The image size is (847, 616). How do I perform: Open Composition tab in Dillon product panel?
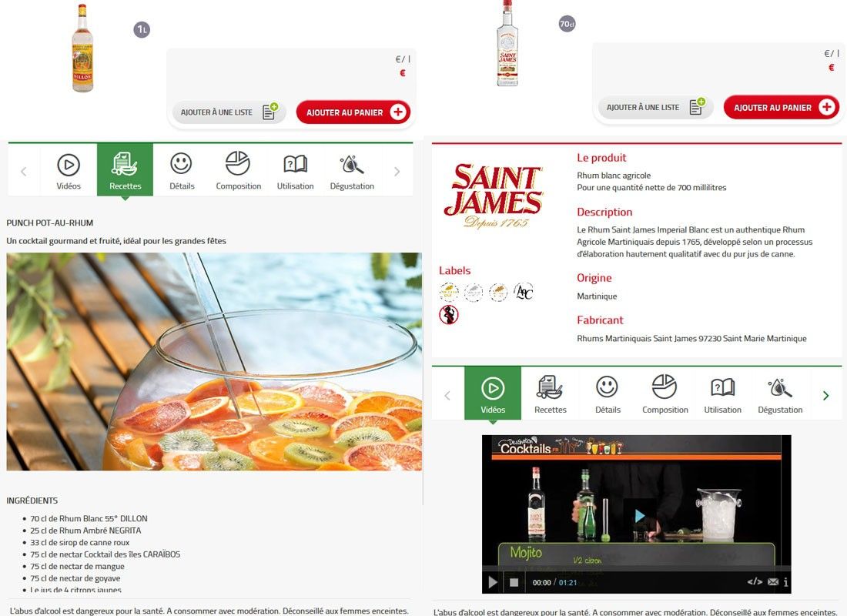238,169
